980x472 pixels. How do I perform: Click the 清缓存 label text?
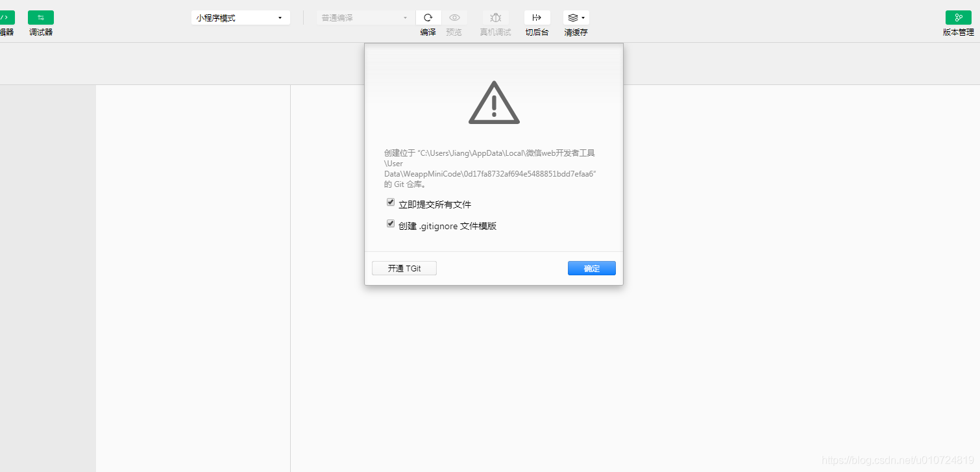click(576, 32)
